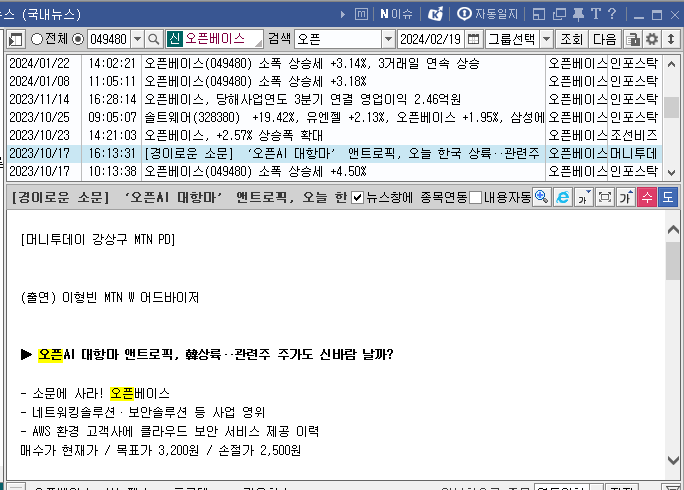The width and height of the screenshot is (684, 490).
Task: Click the fit-to-window icon in article toolbar
Action: [605, 197]
